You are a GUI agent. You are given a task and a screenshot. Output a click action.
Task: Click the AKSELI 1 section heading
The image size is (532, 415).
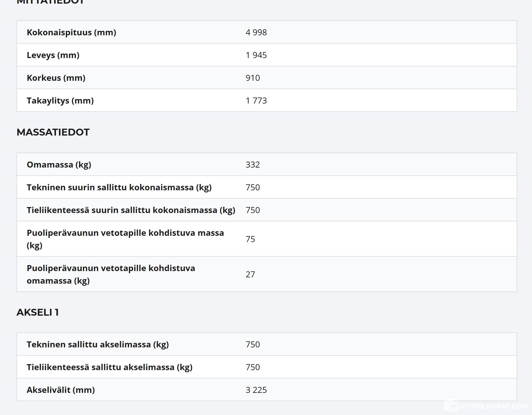coord(38,312)
